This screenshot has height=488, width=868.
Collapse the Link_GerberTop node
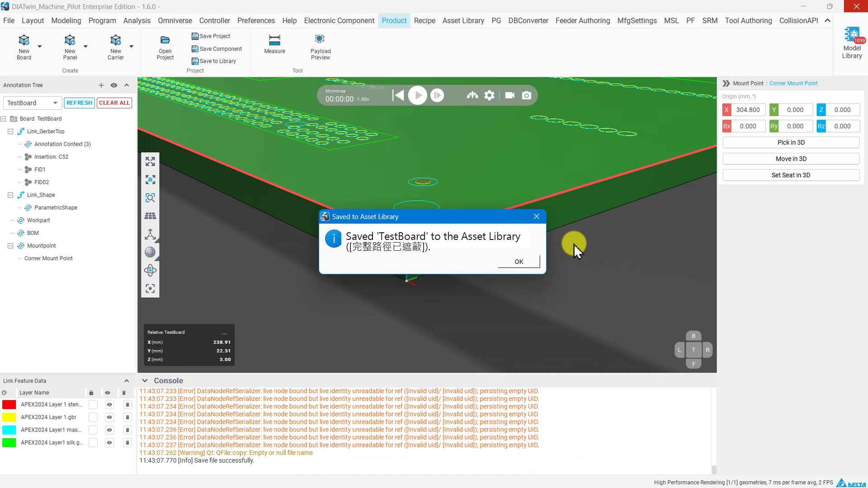pyautogui.click(x=10, y=131)
